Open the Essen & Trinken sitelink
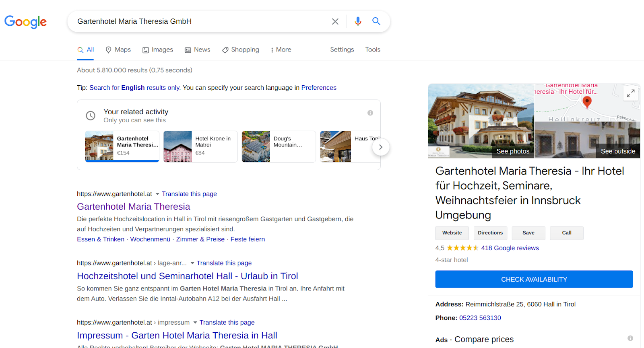This screenshot has height=348, width=644. coord(101,239)
